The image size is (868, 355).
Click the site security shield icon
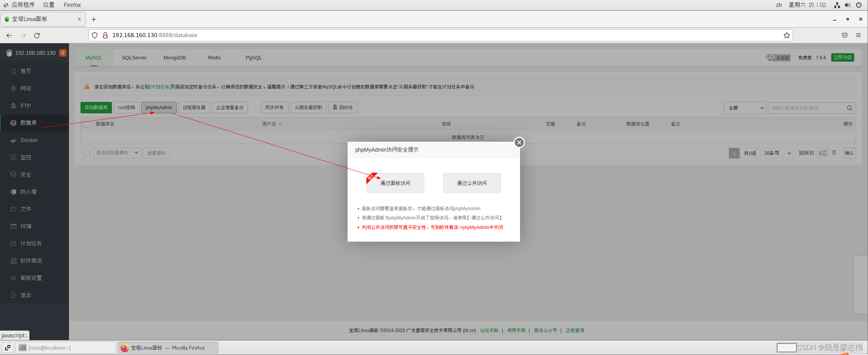pos(95,35)
